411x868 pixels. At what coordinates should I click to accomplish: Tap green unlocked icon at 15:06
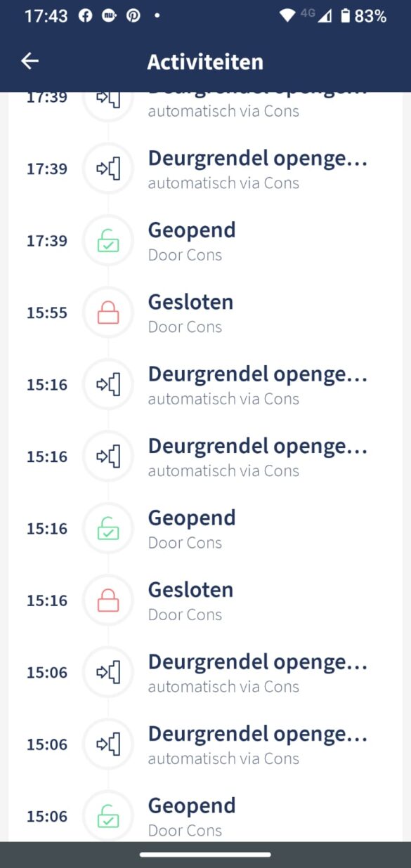[108, 817]
